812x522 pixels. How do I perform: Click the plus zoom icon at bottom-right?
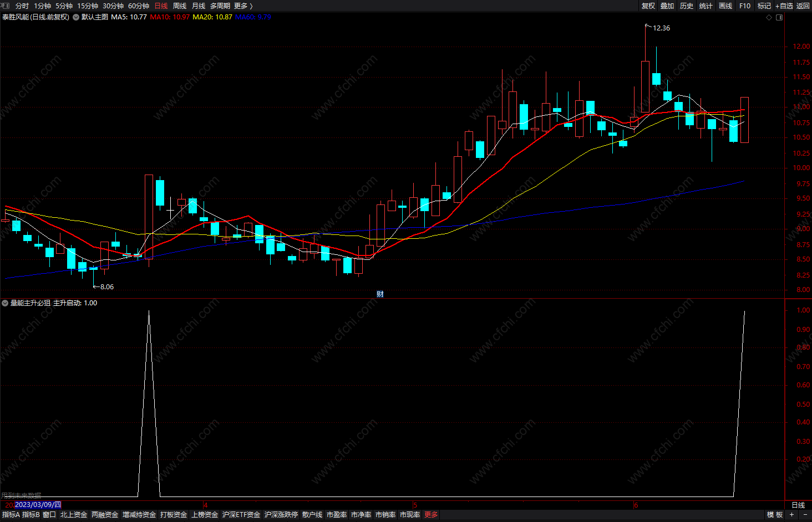click(x=791, y=515)
